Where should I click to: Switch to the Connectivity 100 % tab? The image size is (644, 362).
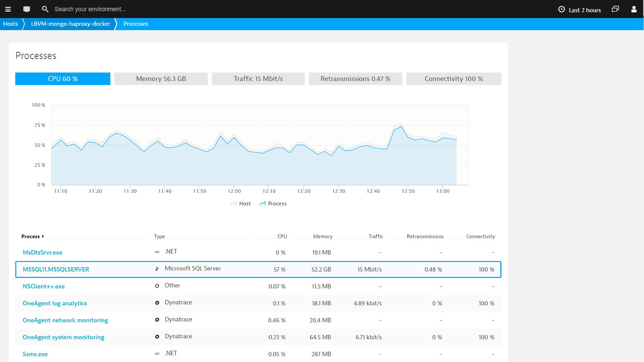(x=454, y=79)
